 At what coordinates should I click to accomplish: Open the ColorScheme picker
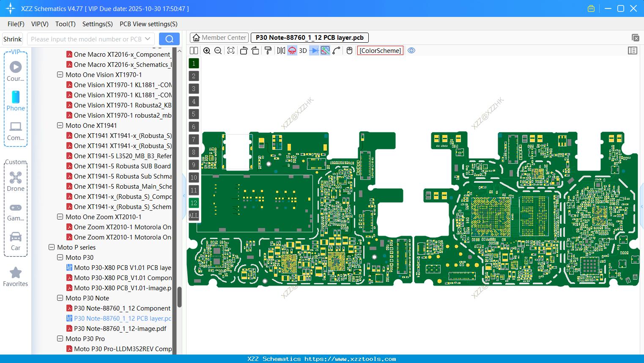380,50
